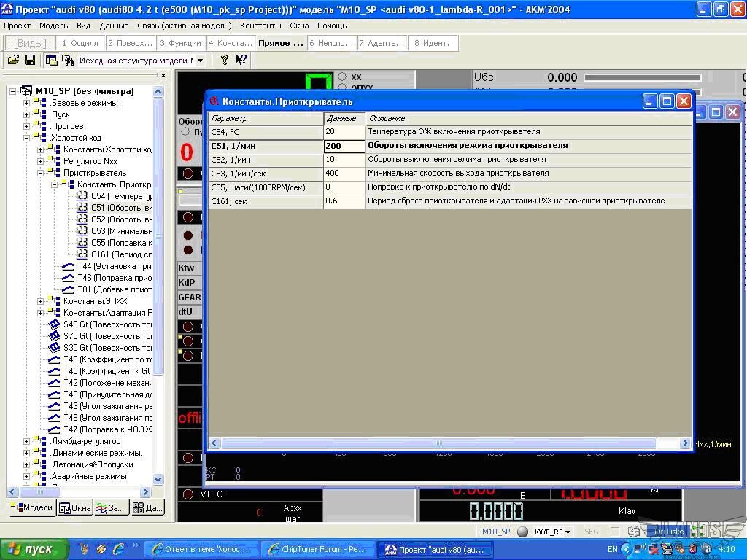Click the question mark help icon
This screenshot has width=747, height=560.
coord(225,61)
